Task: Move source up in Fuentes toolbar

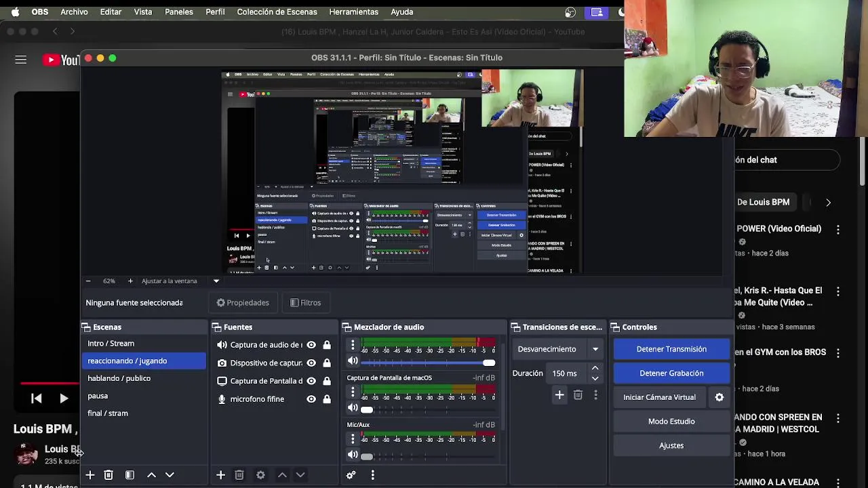Action: pos(282,475)
